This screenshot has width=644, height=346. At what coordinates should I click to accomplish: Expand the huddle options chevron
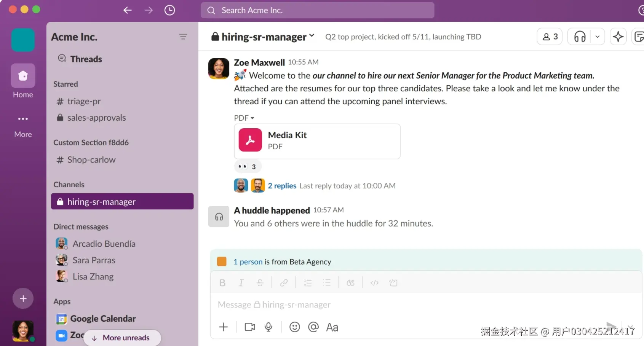point(597,37)
